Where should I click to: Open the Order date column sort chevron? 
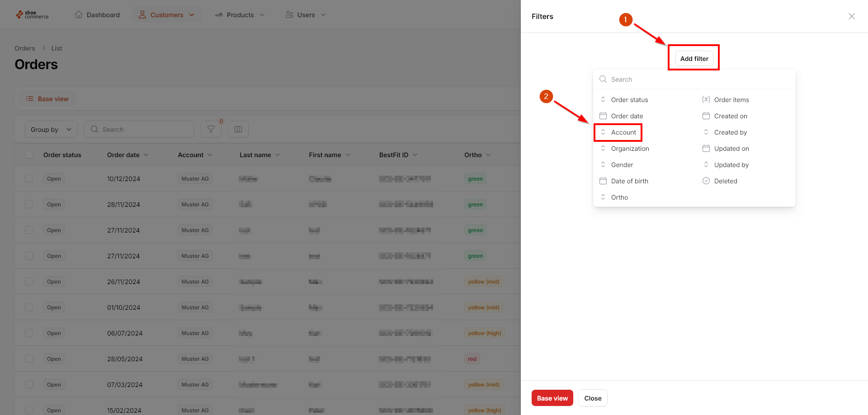pos(146,155)
